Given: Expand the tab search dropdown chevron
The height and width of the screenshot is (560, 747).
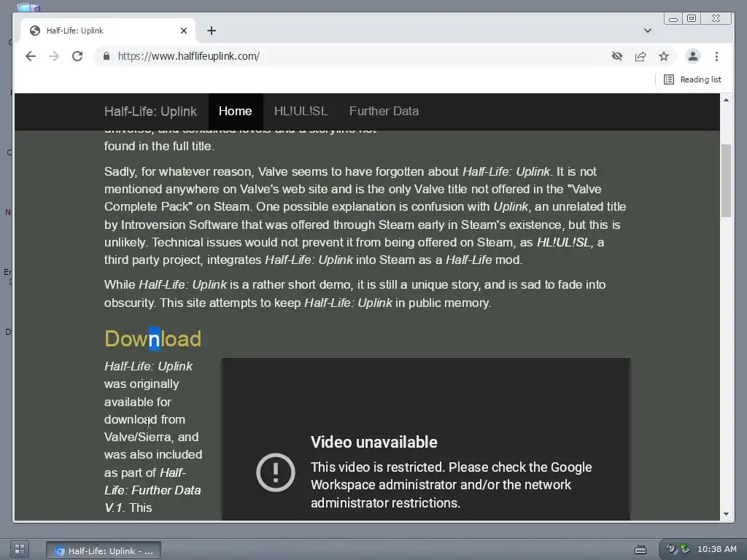Looking at the screenshot, I should (648, 31).
